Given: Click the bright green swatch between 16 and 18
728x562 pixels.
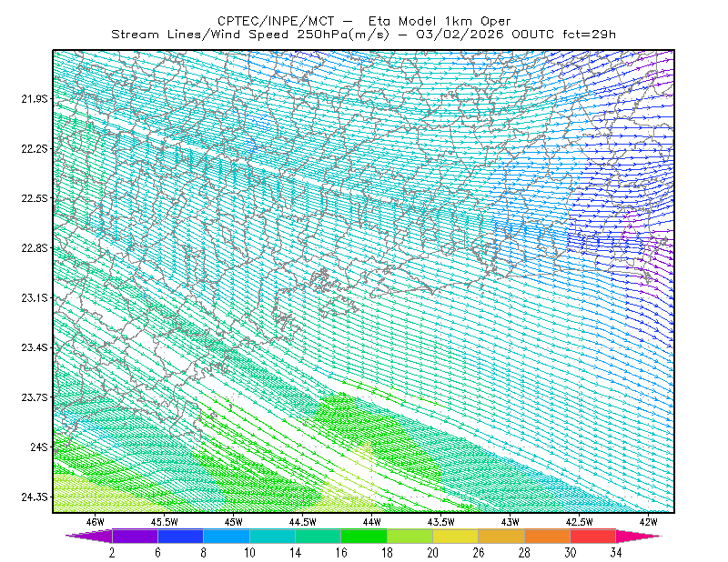Looking at the screenshot, I should [364, 536].
